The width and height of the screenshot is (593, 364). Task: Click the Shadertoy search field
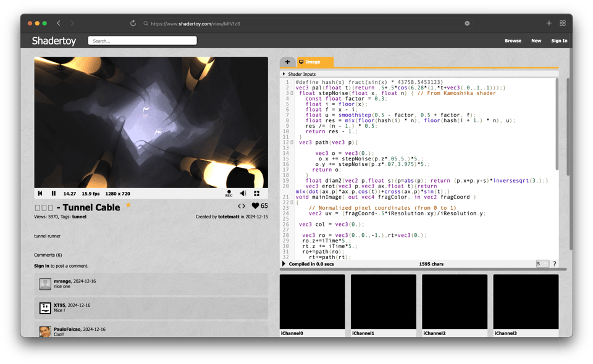(142, 41)
